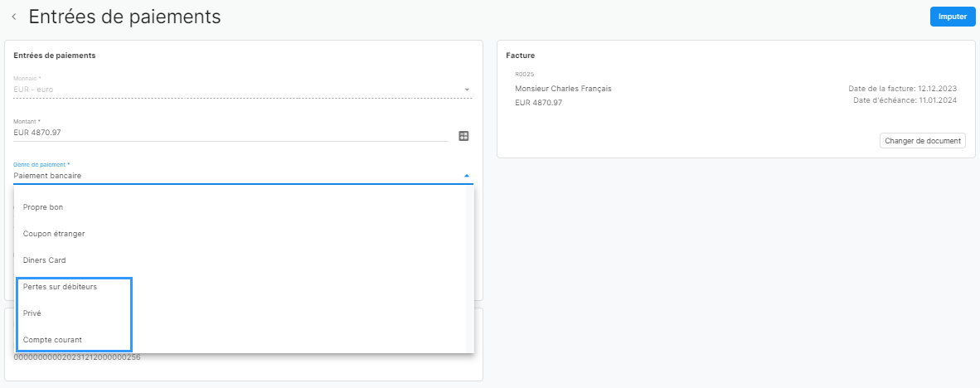This screenshot has width=980, height=388.
Task: Click the customer name Monsieur Charles Français
Action: click(563, 89)
